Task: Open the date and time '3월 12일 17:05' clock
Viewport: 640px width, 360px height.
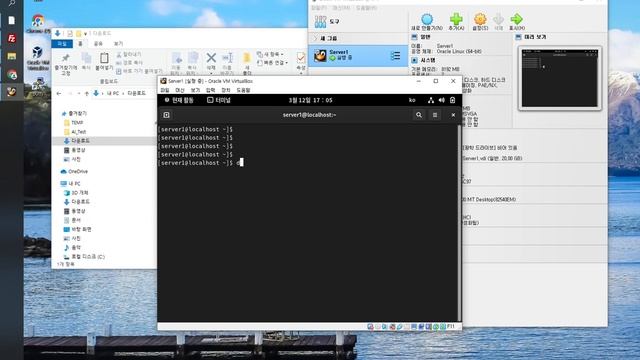Action: (311, 100)
